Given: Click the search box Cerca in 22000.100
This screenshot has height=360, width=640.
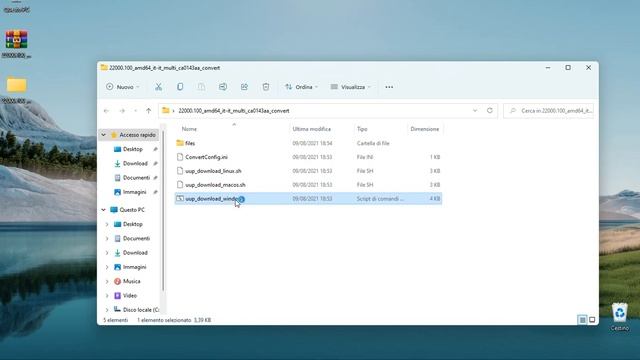Looking at the screenshot, I should pos(549,111).
